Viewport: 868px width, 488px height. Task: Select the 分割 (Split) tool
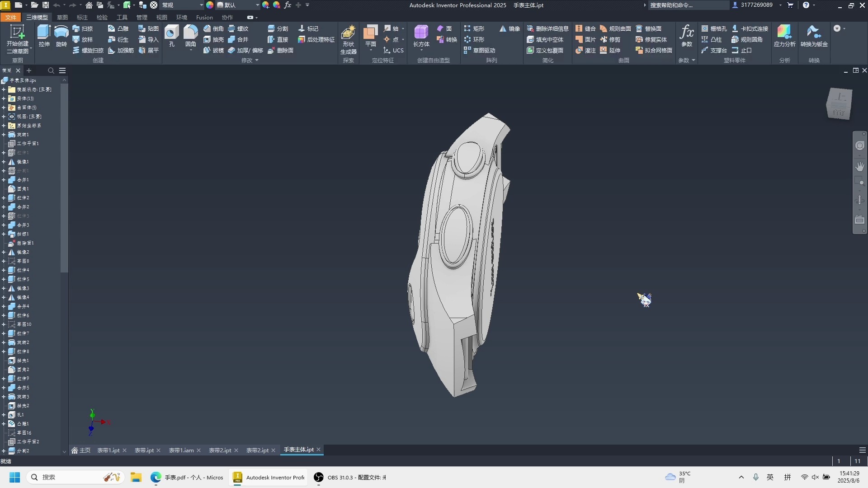(x=278, y=28)
